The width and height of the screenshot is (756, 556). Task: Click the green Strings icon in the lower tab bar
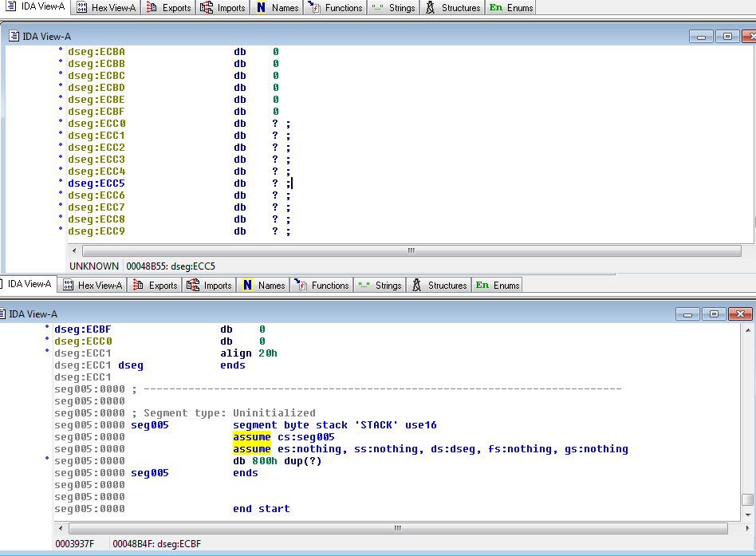364,285
